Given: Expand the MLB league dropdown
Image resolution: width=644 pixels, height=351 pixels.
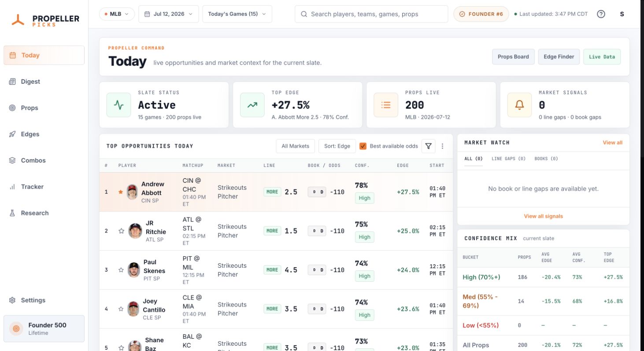Looking at the screenshot, I should click(117, 14).
